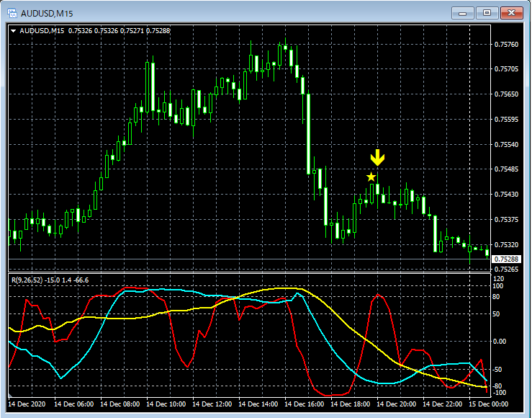This screenshot has height=418, width=532.
Task: Click the 0.75760 price axis label
Action: pos(506,45)
